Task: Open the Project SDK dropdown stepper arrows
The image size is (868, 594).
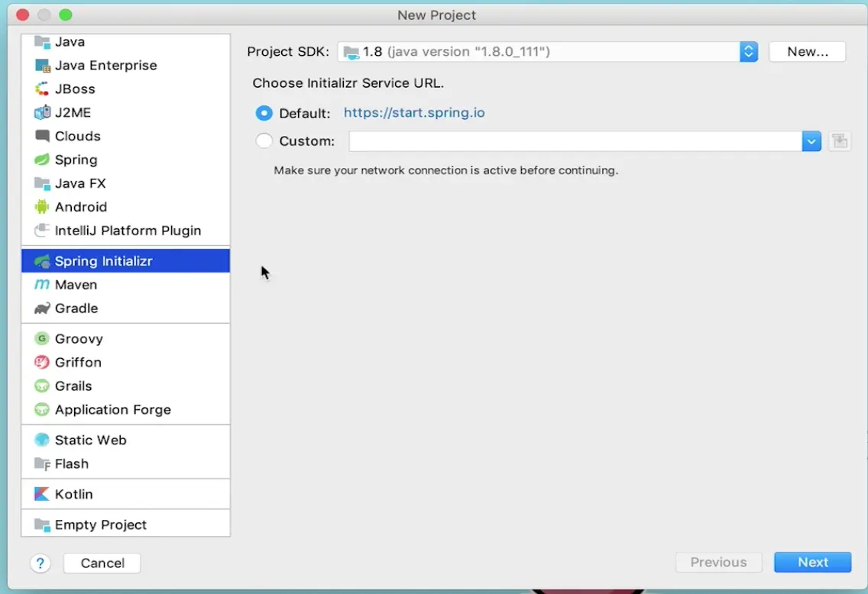Action: click(x=749, y=51)
